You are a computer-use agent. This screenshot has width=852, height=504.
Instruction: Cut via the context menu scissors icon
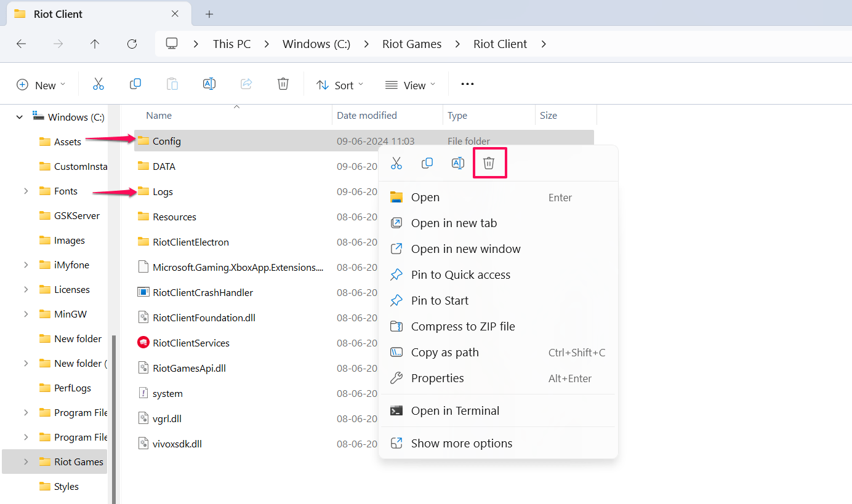point(396,163)
